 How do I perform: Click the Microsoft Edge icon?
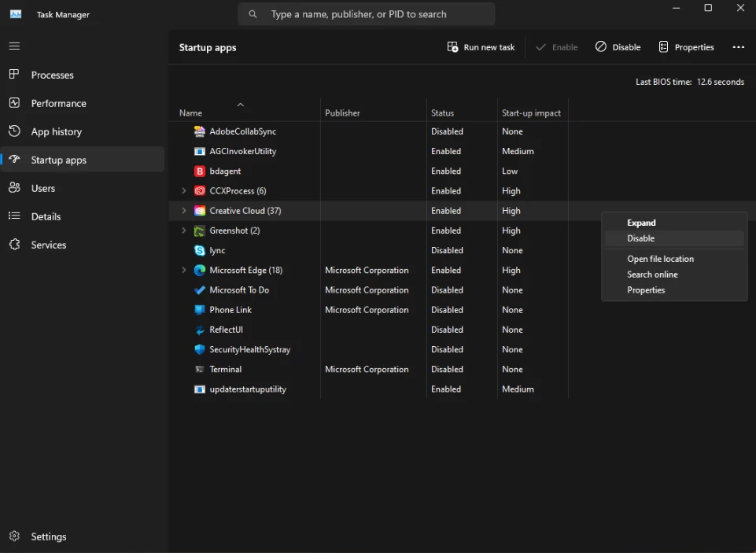pyautogui.click(x=199, y=270)
